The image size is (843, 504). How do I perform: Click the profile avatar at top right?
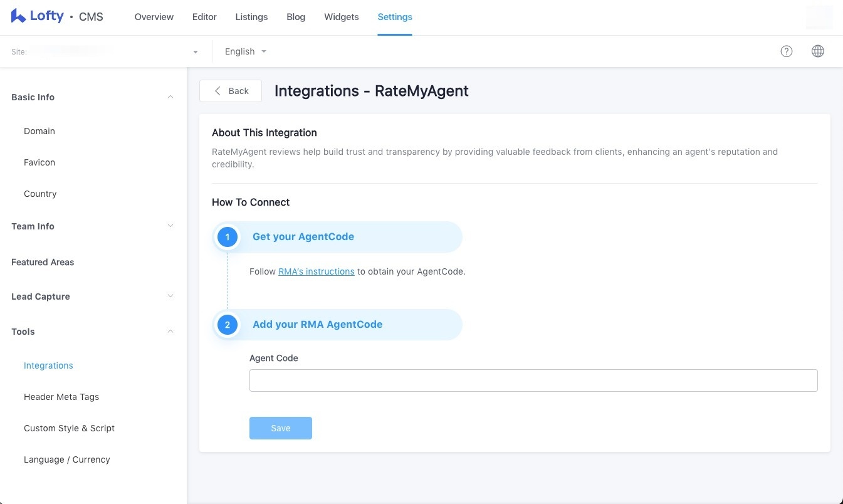point(819,17)
